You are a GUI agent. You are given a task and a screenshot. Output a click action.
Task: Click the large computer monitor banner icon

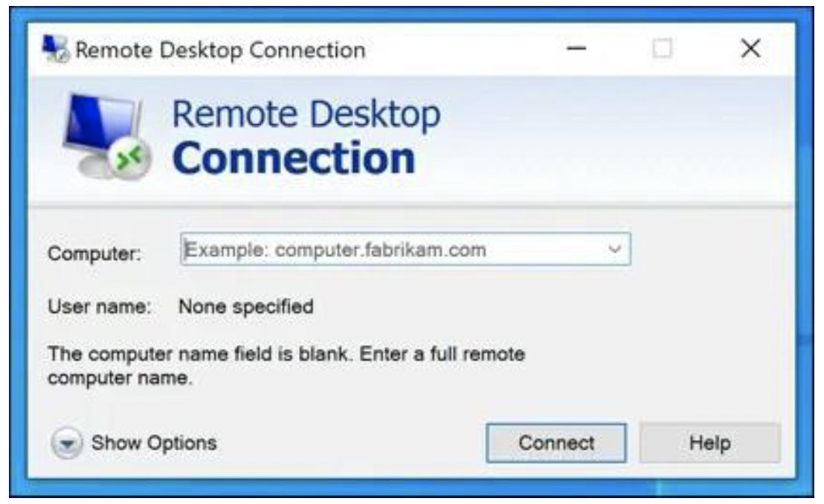click(x=106, y=137)
